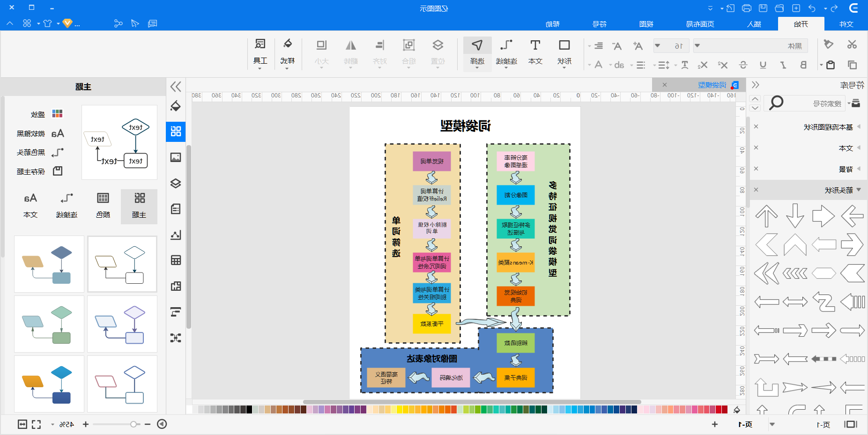Viewport: 868px width, 435px height.
Task: Click the print icon in title bar
Action: tap(747, 8)
